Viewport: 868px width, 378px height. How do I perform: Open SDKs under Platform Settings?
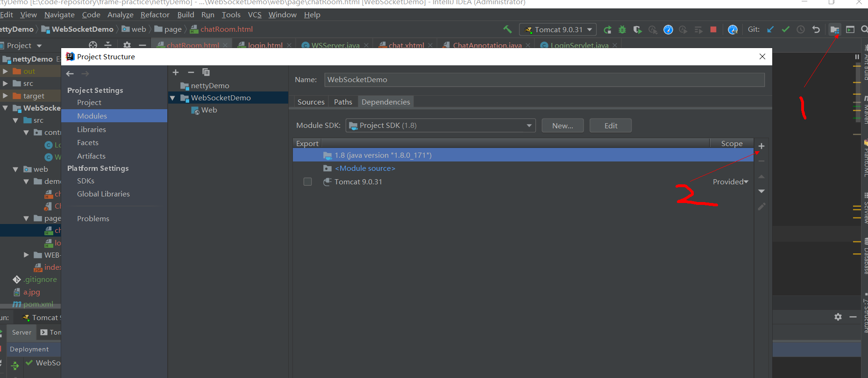(85, 181)
